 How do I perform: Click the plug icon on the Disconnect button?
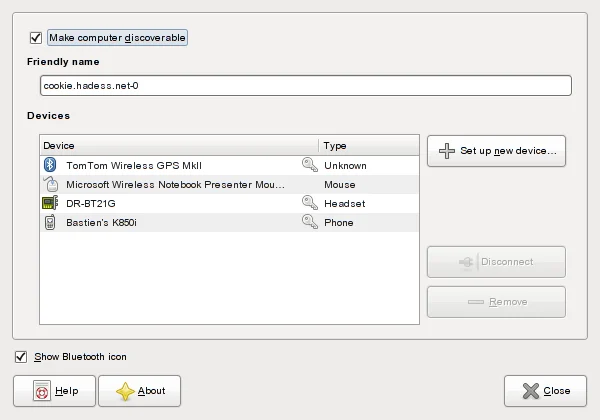(x=466, y=262)
